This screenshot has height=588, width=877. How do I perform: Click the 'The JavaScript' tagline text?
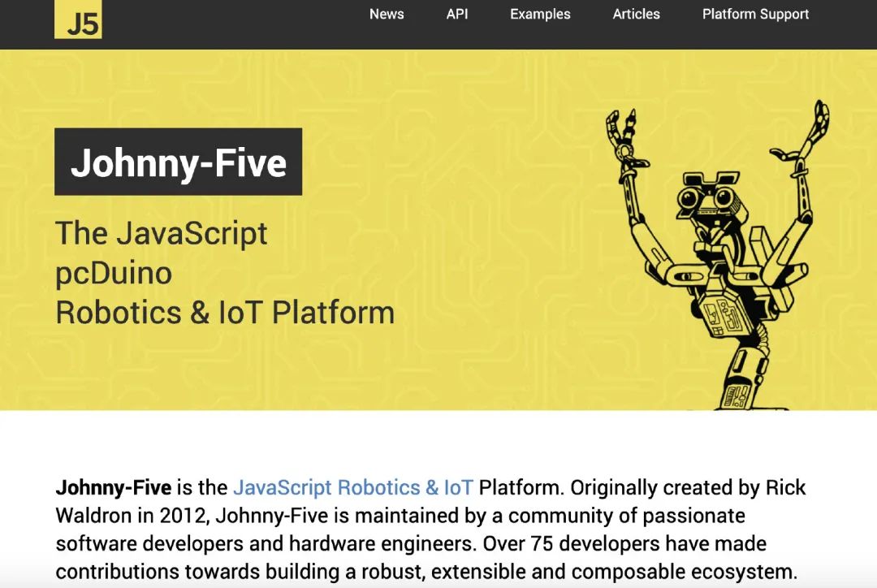point(161,233)
